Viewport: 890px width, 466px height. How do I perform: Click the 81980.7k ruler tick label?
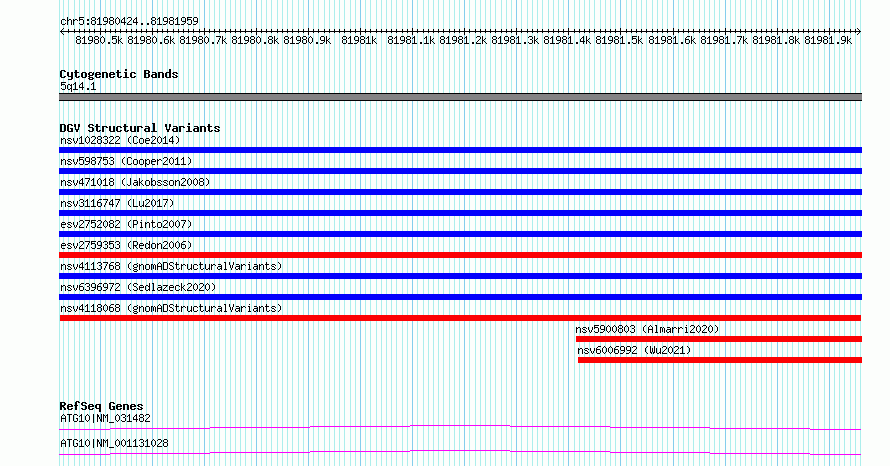coord(203,40)
